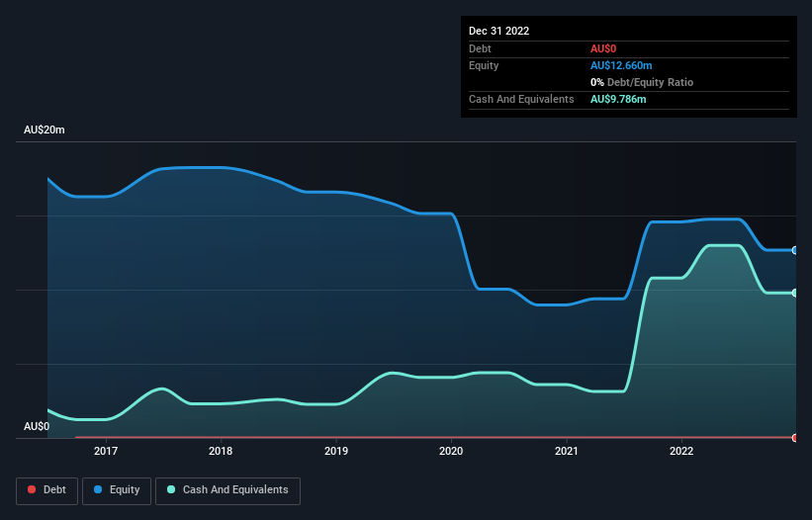Toggle the Debt legend button
812x520 pixels.
pyautogui.click(x=47, y=490)
